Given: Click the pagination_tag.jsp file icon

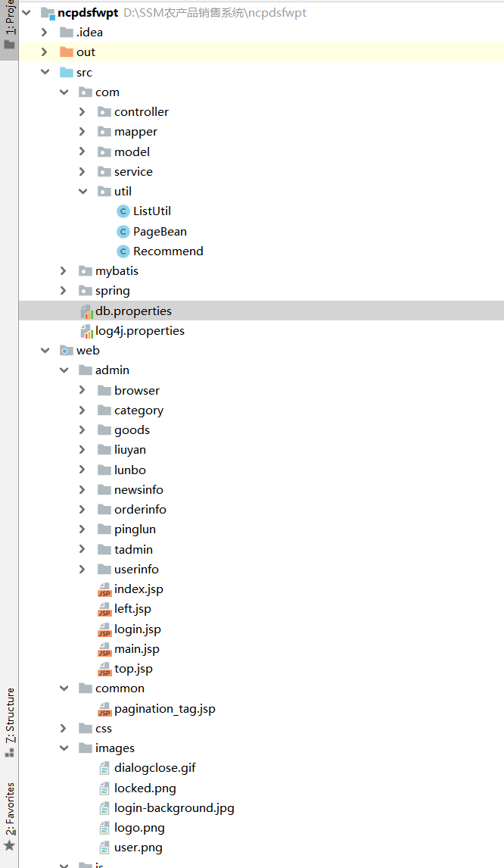Looking at the screenshot, I should click(104, 709).
